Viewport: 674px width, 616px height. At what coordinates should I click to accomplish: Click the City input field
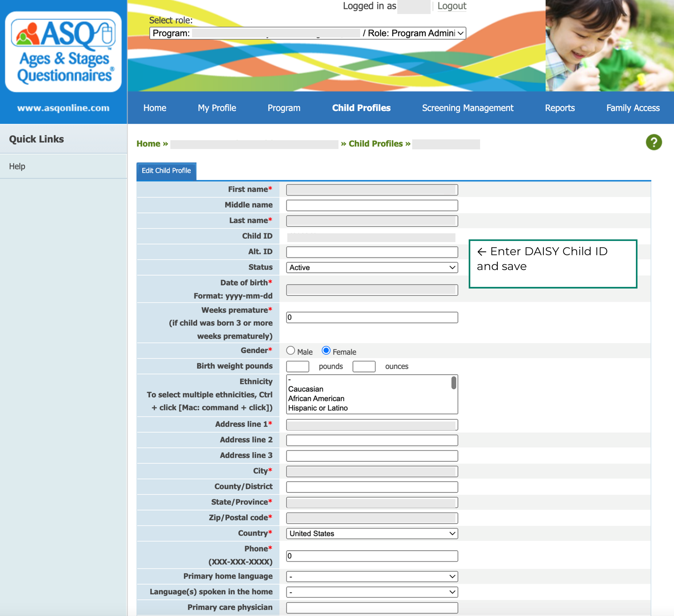click(x=372, y=472)
